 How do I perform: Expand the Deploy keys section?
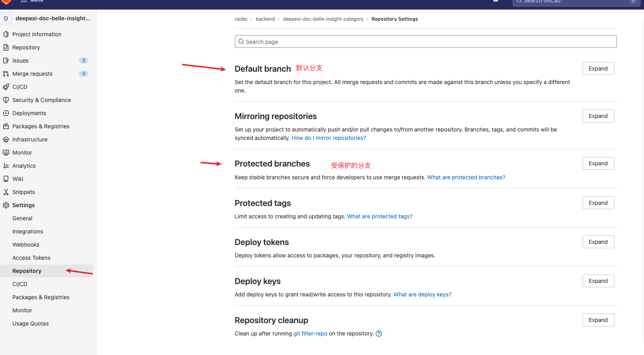[598, 281]
